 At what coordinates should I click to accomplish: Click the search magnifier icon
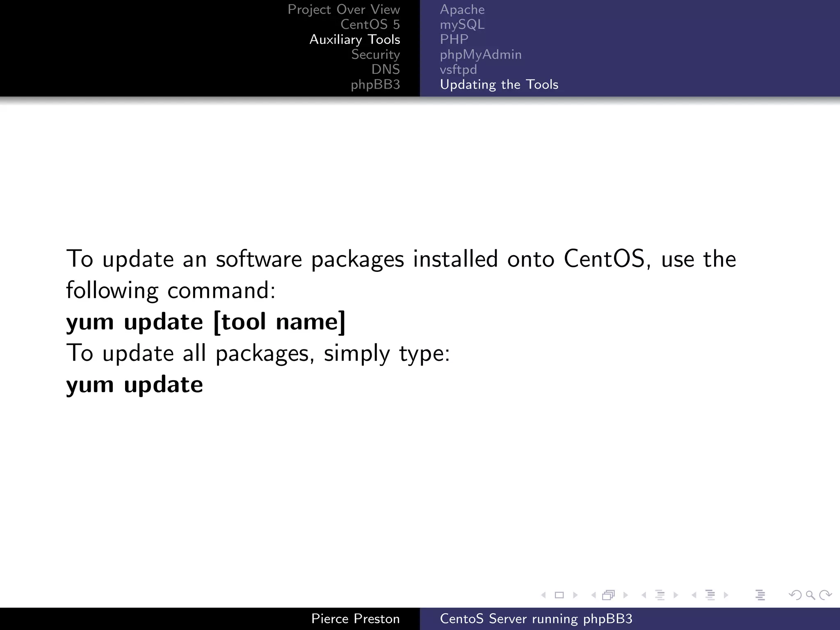810,595
